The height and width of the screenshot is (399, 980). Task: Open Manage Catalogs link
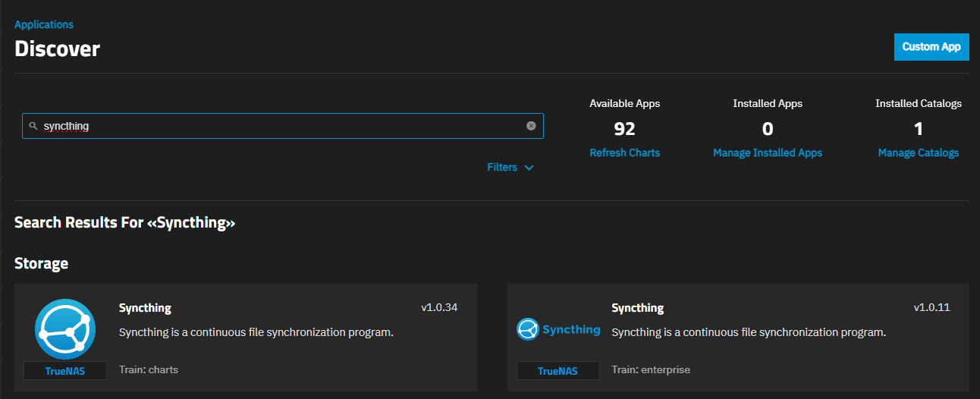(x=919, y=152)
